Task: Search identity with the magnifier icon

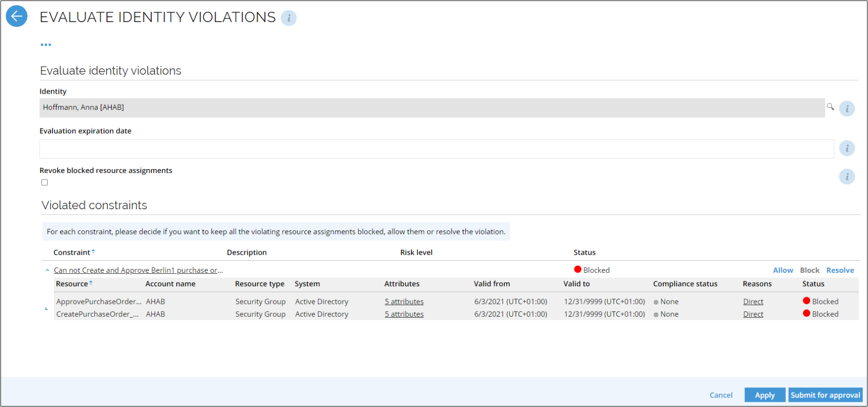Action: pos(830,107)
